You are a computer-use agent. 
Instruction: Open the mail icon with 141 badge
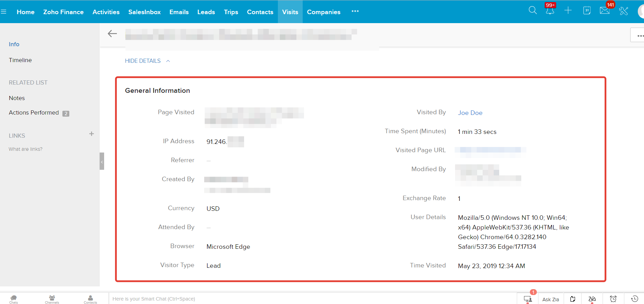[x=605, y=10]
